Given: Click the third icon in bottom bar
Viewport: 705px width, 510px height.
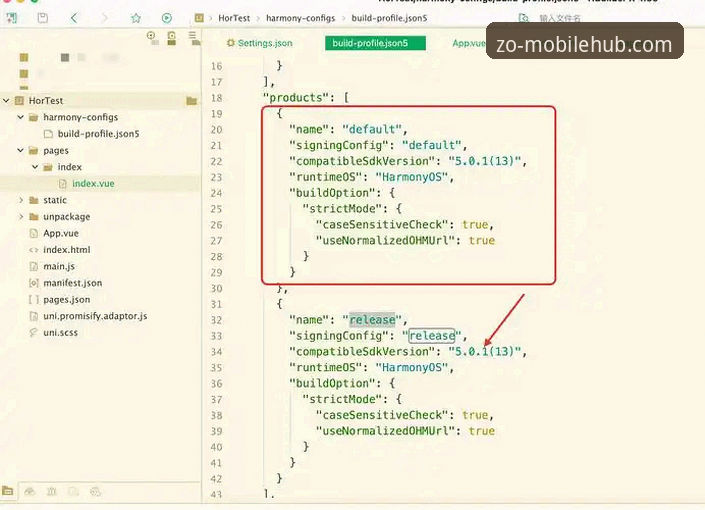Looking at the screenshot, I should tap(52, 491).
